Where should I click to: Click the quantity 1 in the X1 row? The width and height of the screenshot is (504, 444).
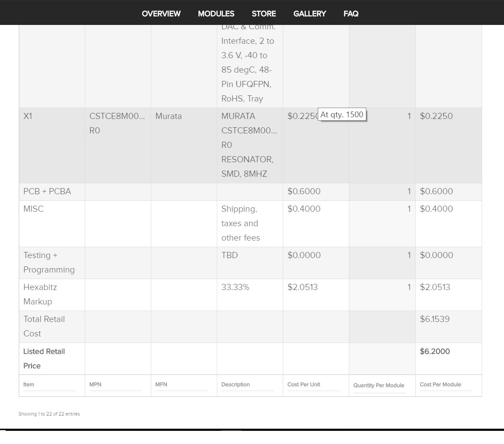pos(409,116)
